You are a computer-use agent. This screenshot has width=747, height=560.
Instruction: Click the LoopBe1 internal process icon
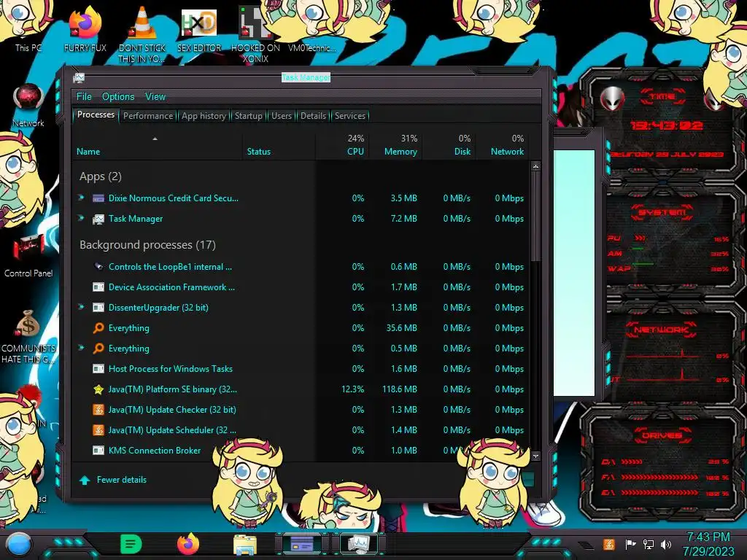click(98, 267)
